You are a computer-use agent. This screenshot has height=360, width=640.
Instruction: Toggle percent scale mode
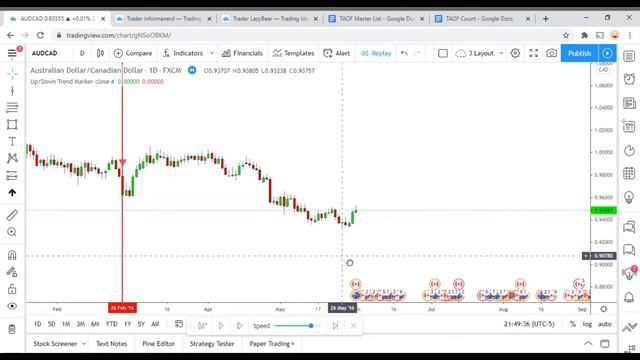point(573,324)
